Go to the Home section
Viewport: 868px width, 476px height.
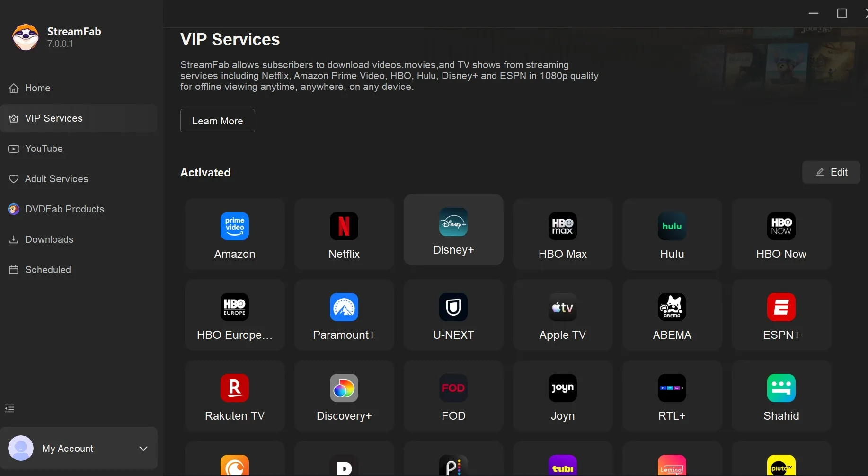coord(38,88)
